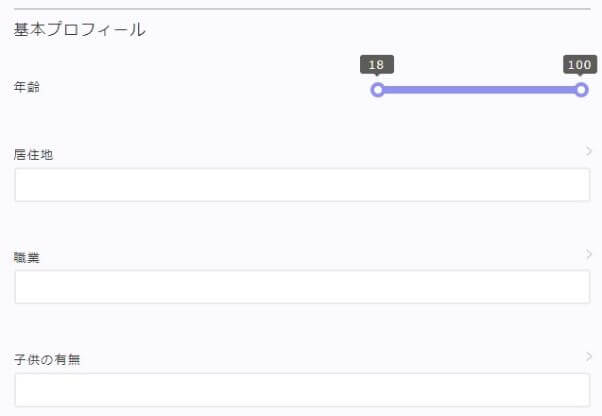Focus the 居住地 input field
This screenshot has height=416, width=602.
tap(302, 185)
